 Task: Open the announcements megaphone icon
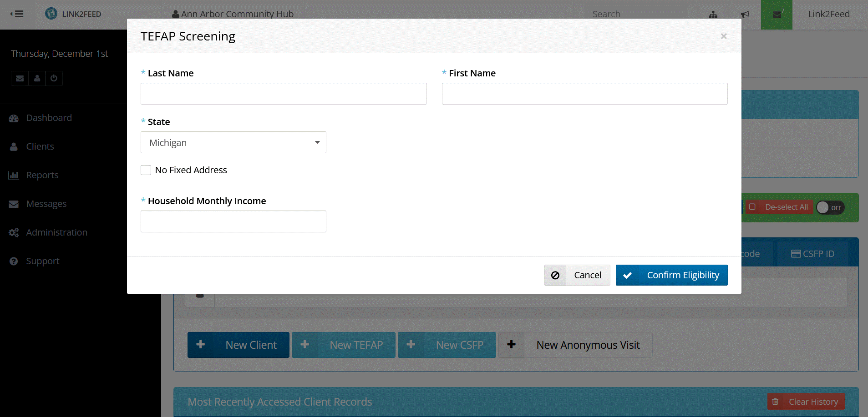745,15
